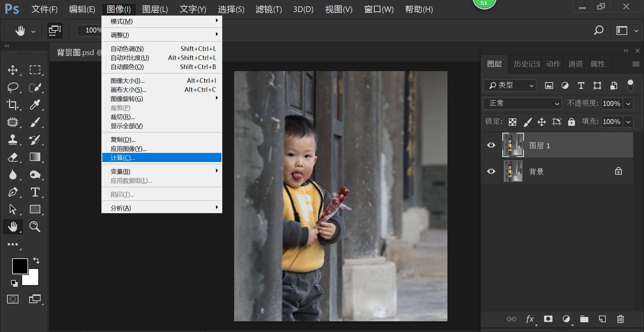Screen dimensions: 644x332
Task: Select the Horizontal Type tool
Action: click(x=35, y=192)
